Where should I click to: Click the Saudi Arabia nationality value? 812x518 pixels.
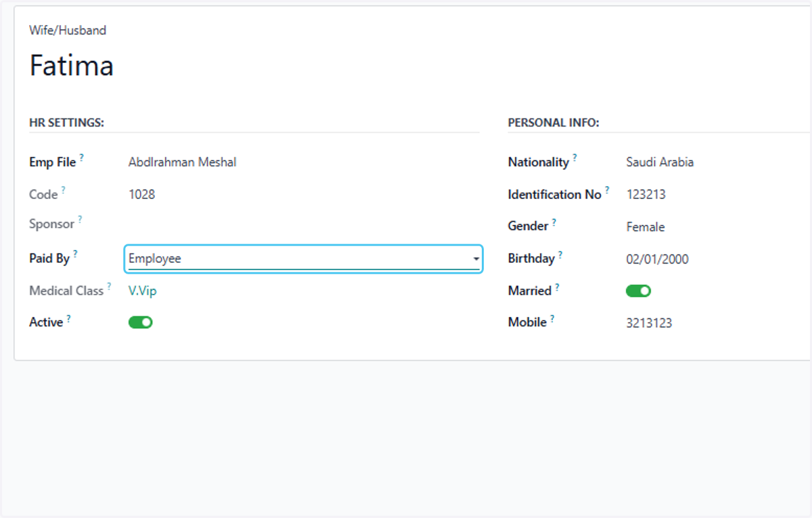pyautogui.click(x=660, y=162)
